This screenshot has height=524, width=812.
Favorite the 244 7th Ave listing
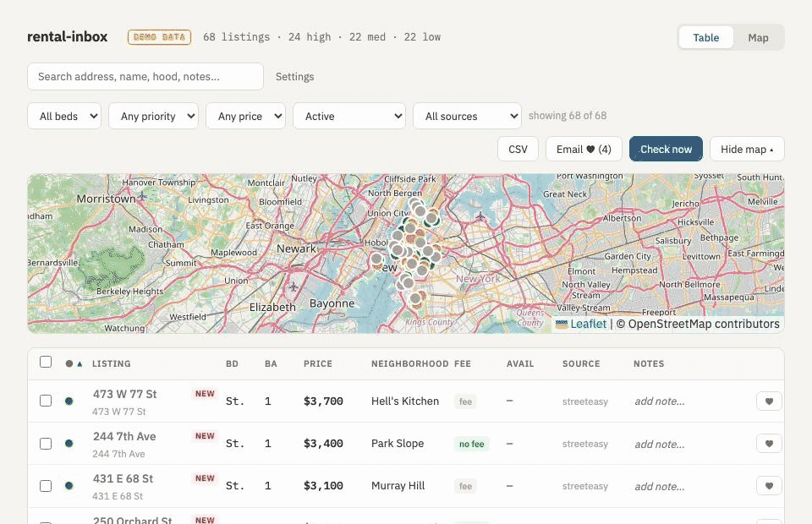coord(769,444)
